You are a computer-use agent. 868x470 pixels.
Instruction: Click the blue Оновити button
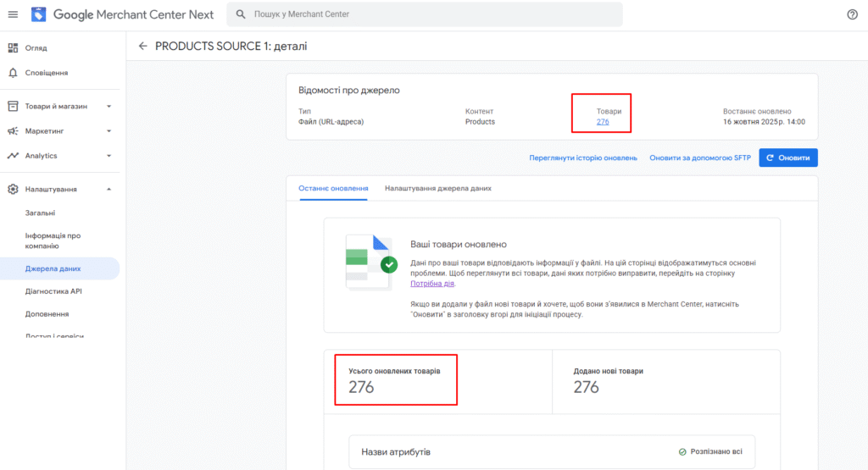pyautogui.click(x=788, y=158)
